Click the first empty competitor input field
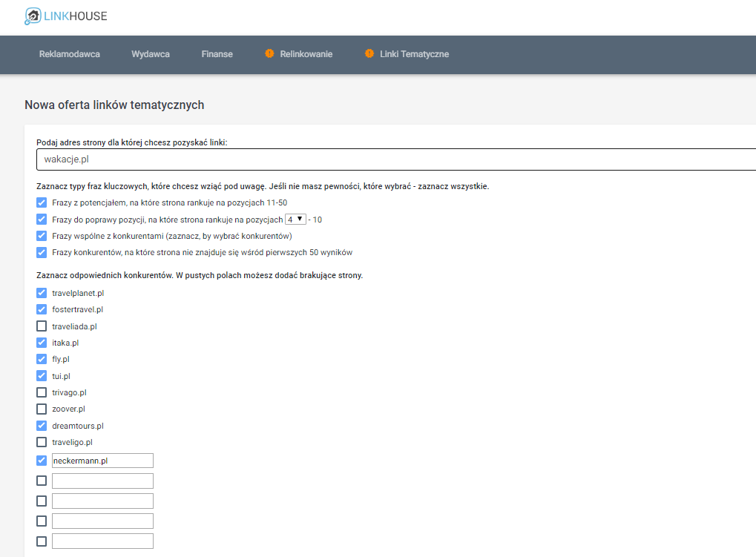756x557 pixels. click(x=102, y=481)
